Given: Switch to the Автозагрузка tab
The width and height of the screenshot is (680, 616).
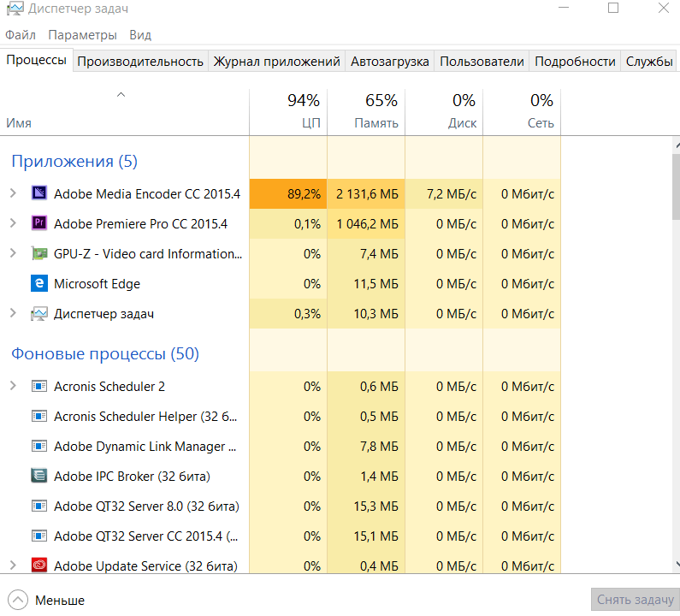Looking at the screenshot, I should 389,61.
